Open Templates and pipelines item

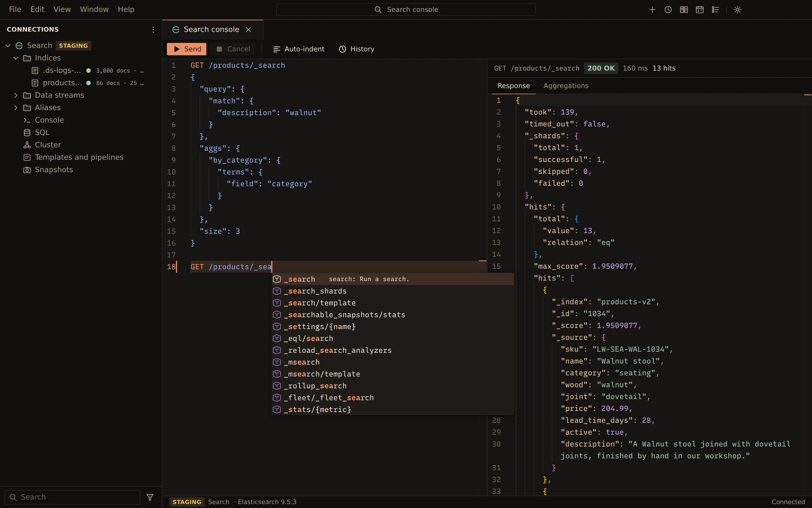(x=81, y=157)
